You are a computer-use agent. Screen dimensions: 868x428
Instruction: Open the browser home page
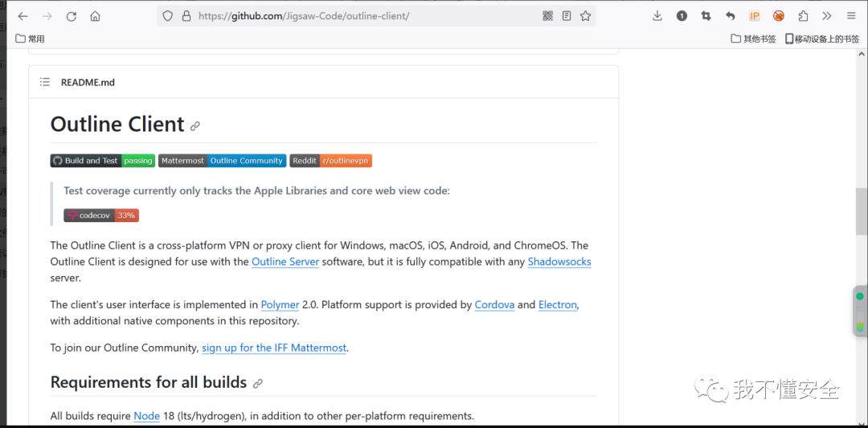coord(95,16)
